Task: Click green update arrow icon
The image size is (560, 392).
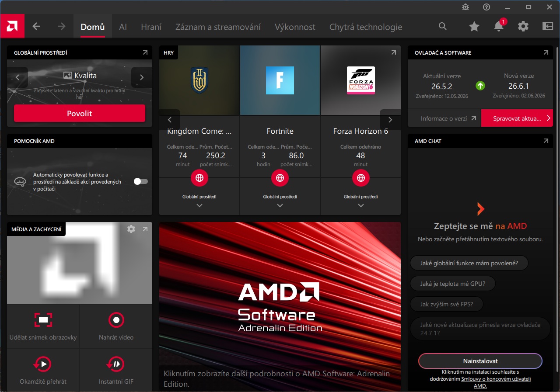Action: (480, 86)
